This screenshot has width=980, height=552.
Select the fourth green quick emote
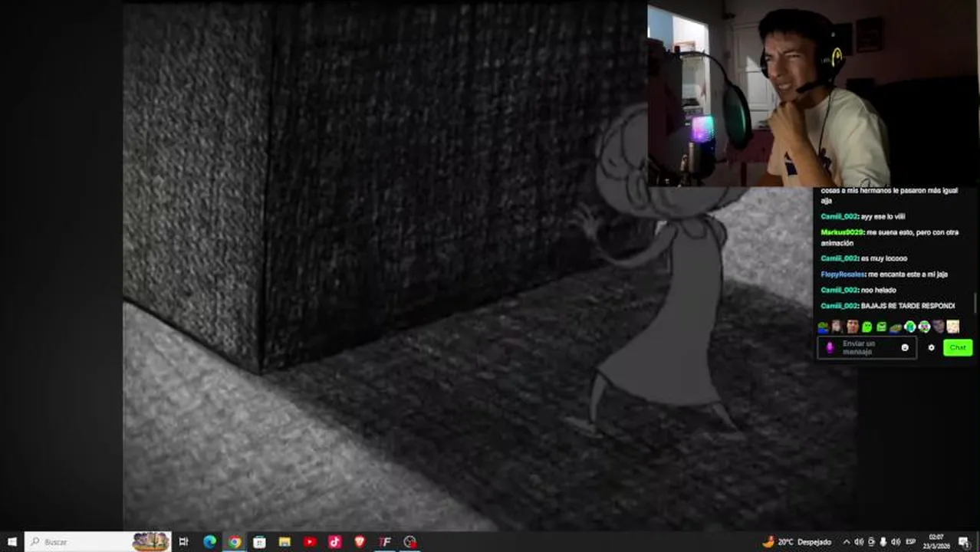pyautogui.click(x=867, y=327)
